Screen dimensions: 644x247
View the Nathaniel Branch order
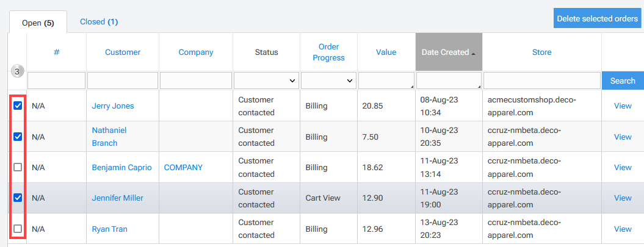tap(623, 137)
